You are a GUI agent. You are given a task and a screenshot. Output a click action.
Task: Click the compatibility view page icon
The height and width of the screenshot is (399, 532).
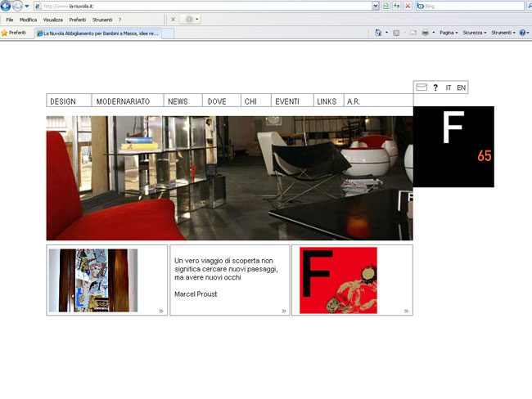click(385, 6)
